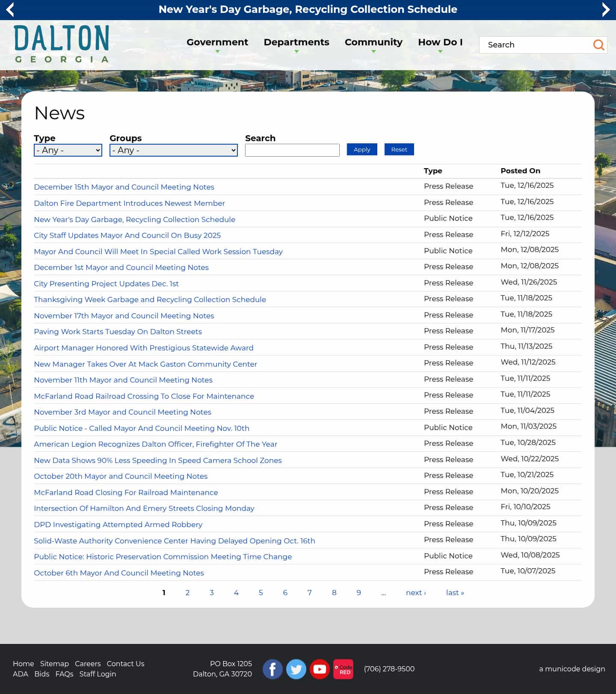This screenshot has width=616, height=694.
Task: Expand the How Do I menu
Action: tap(440, 42)
